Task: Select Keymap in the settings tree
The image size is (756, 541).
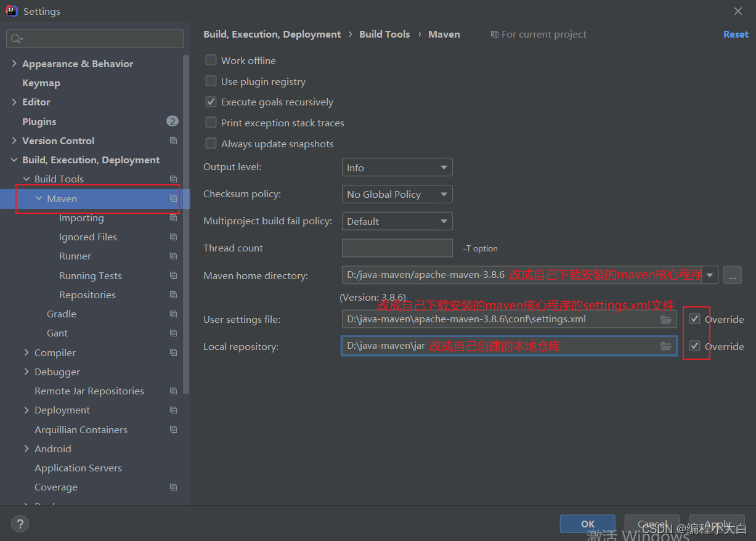Action: click(41, 83)
